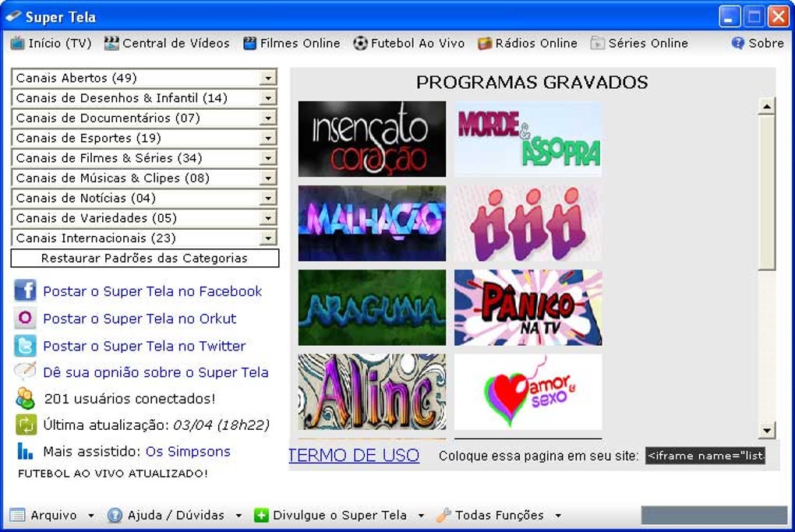The height and width of the screenshot is (532, 795).
Task: Click Restaurar Padrões das Categorias button
Action: (144, 258)
